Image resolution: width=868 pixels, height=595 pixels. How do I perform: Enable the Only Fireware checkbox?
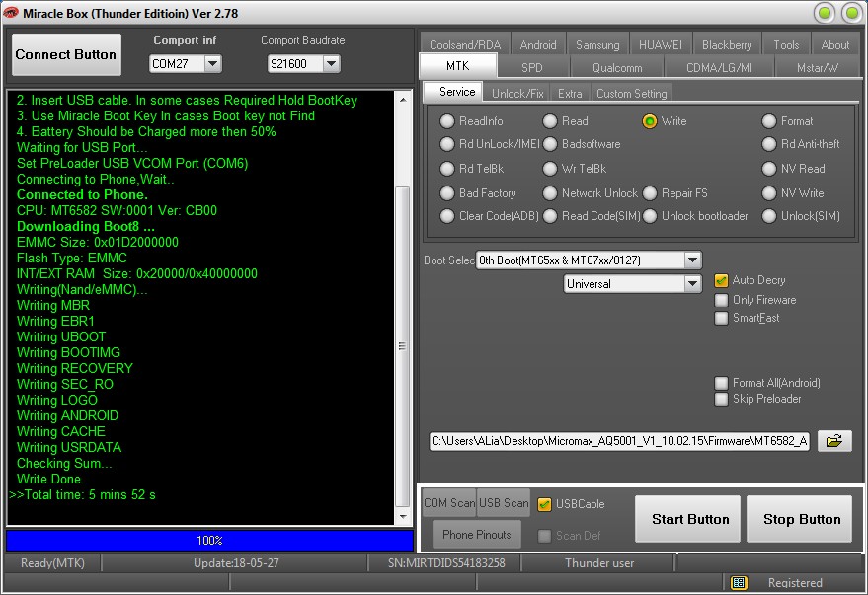tap(721, 300)
